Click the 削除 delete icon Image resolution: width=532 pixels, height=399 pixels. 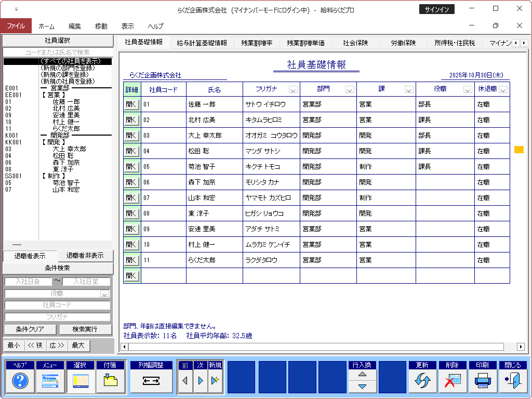(453, 381)
